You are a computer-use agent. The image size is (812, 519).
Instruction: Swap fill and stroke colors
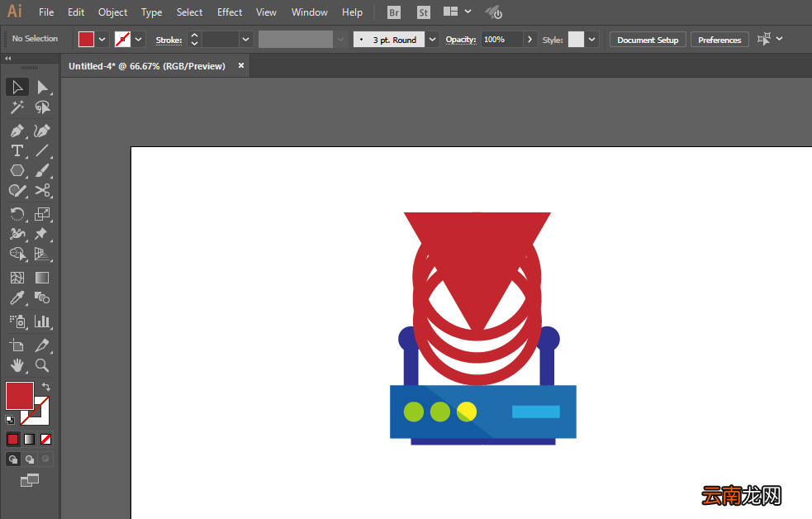[46, 387]
